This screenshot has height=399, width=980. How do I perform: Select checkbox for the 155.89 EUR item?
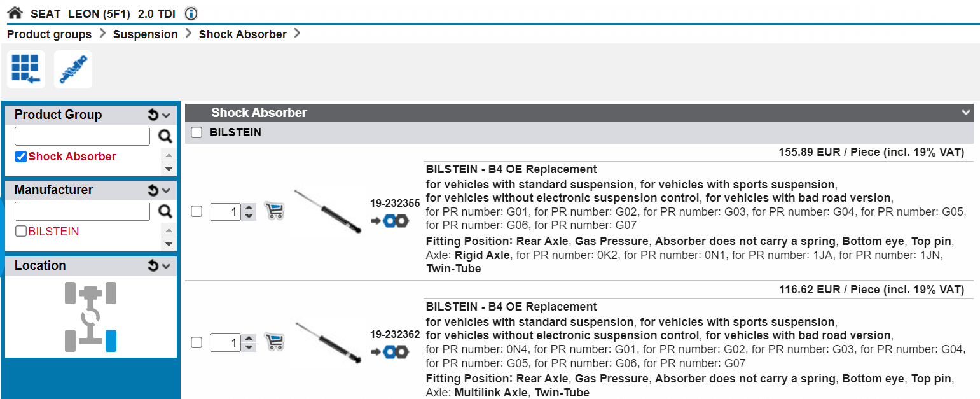[x=197, y=211]
